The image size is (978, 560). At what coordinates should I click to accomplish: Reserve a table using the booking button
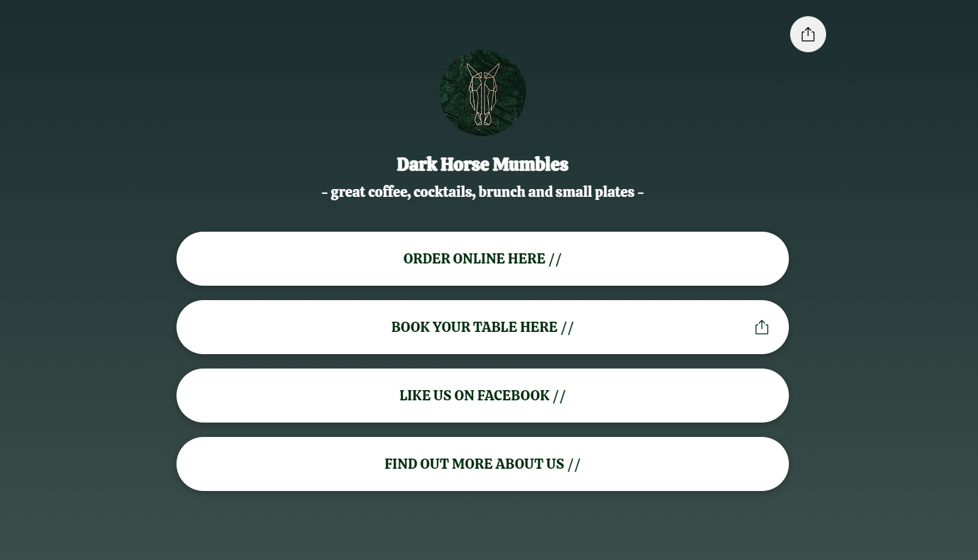(482, 327)
